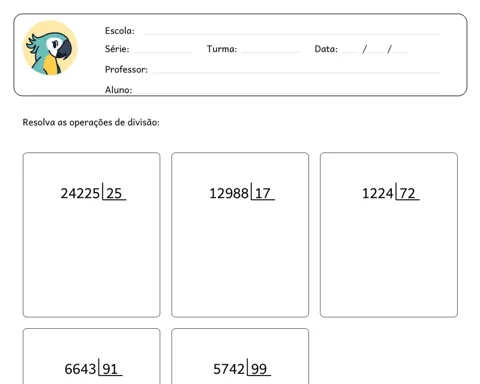This screenshot has width=480, height=384.
Task: Click the divisor 25
Action: coord(114,194)
